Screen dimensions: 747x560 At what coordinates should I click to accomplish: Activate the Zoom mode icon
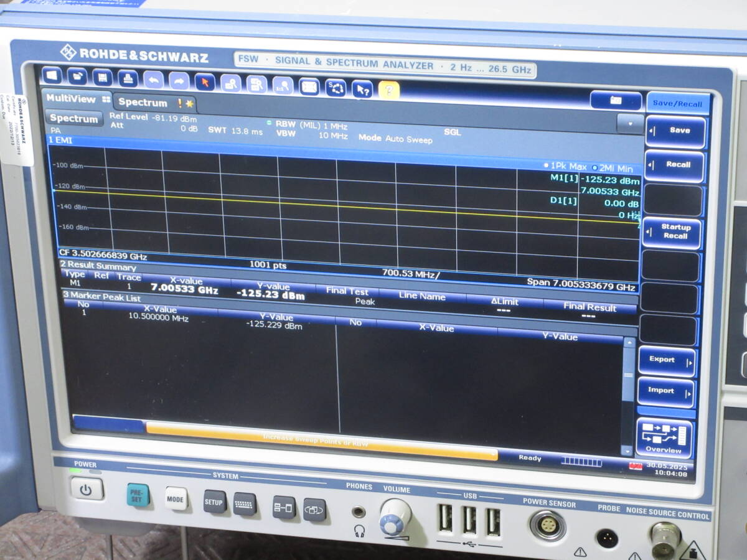230,83
